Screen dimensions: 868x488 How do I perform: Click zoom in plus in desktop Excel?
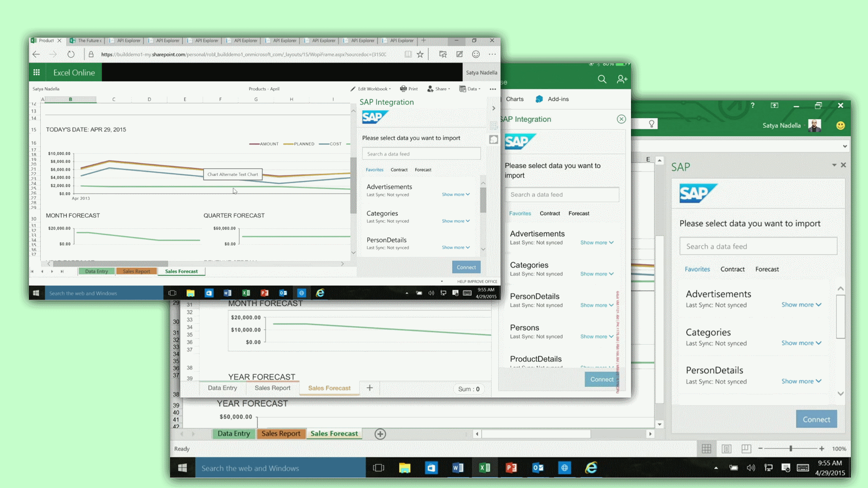pos(821,449)
